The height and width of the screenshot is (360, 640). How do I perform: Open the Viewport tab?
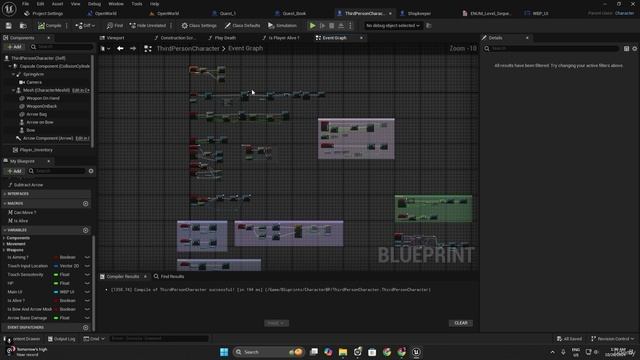(x=112, y=38)
